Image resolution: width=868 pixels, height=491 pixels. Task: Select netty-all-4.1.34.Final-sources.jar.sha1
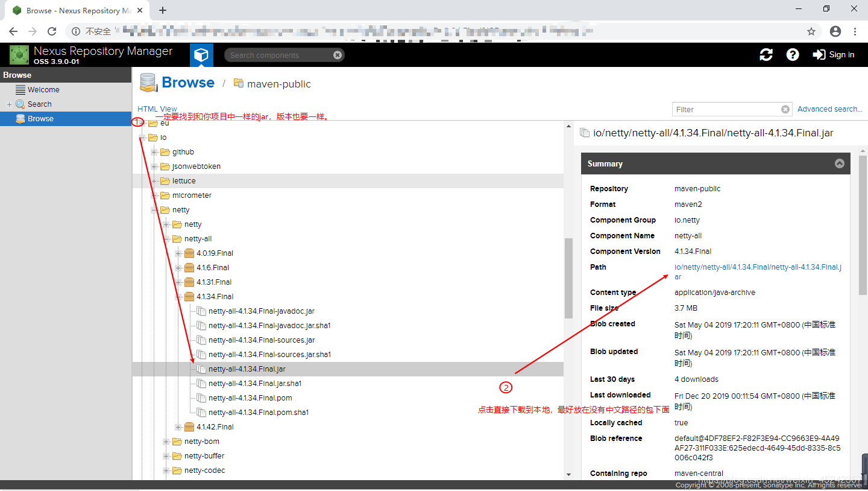click(x=269, y=355)
